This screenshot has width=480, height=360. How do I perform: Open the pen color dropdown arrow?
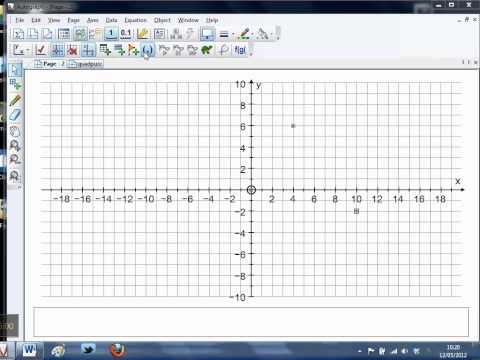(x=253, y=34)
